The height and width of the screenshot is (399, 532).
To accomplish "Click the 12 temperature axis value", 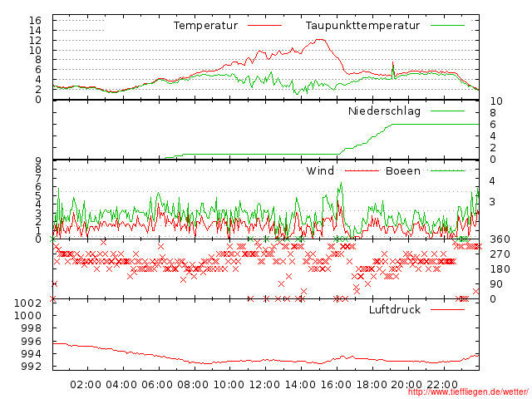I will click(x=35, y=41).
